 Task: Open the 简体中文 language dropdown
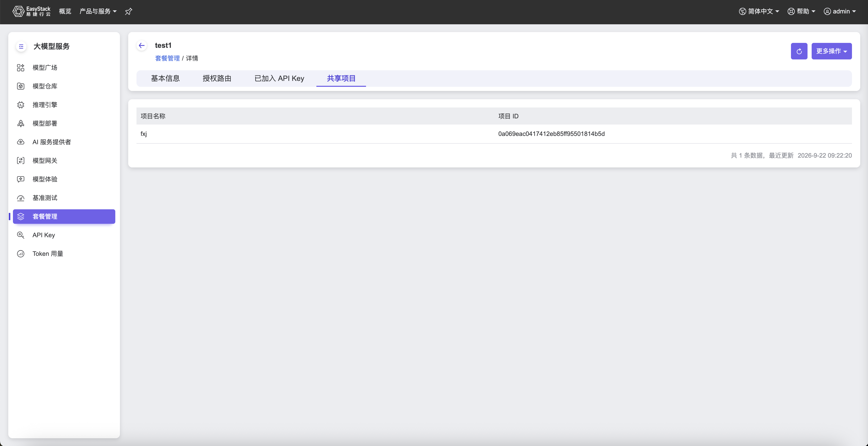coord(759,11)
